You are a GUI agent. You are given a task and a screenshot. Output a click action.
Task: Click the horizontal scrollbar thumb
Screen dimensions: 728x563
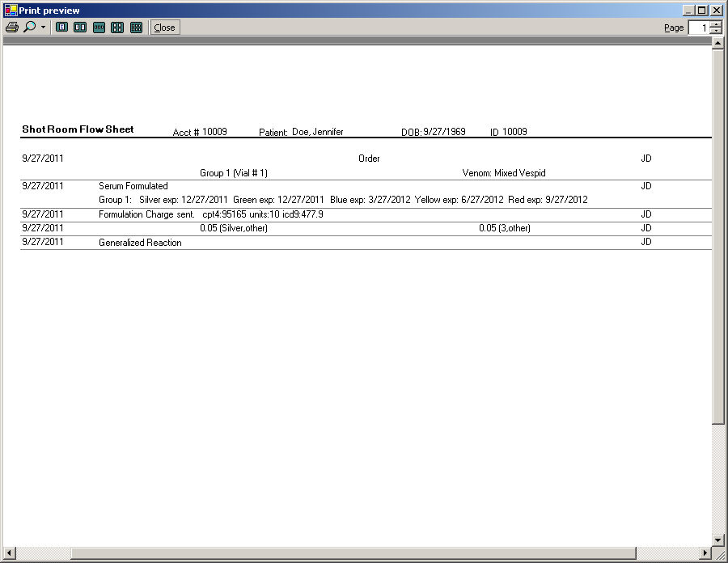353,552
